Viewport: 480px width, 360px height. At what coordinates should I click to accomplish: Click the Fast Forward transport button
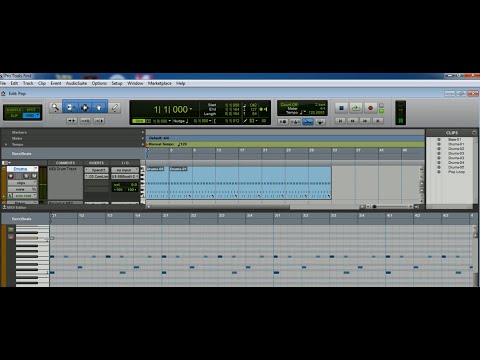pos(365,121)
